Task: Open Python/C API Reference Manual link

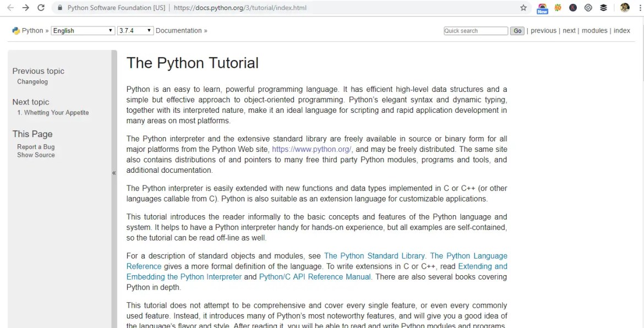Action: pyautogui.click(x=315, y=277)
